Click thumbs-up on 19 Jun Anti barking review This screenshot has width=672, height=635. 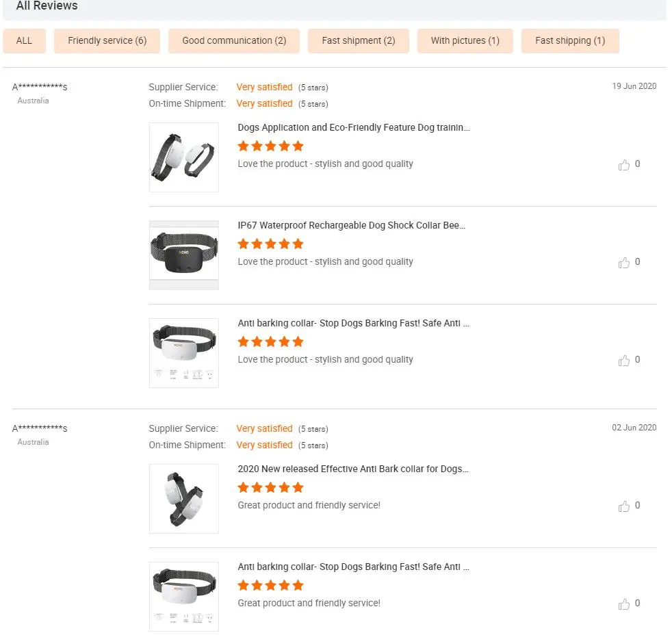coord(623,361)
